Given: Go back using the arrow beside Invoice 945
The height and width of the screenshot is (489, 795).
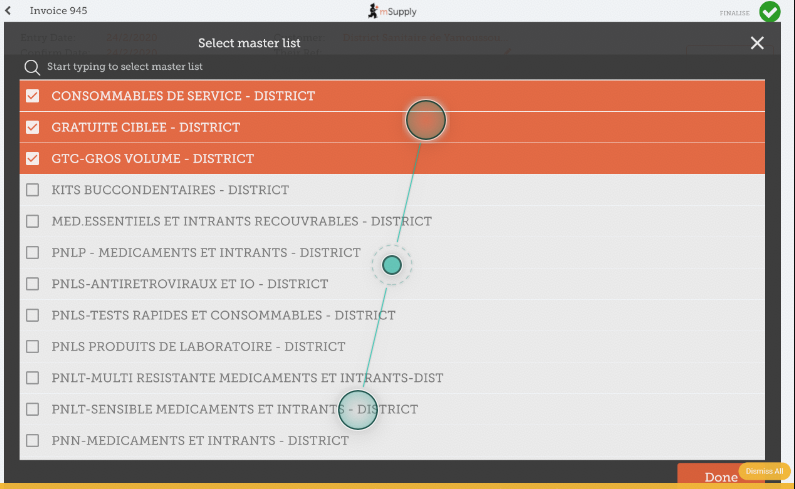Looking at the screenshot, I should tap(8, 11).
